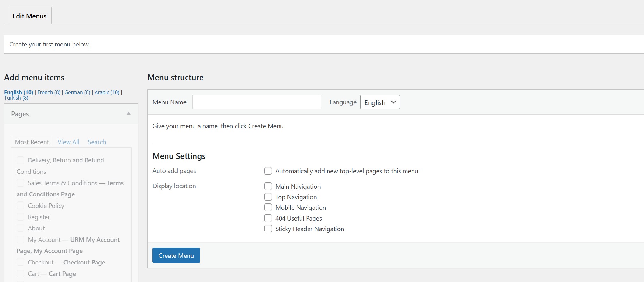Toggle the 404 Useful Pages checkbox
The height and width of the screenshot is (282, 644).
268,218
